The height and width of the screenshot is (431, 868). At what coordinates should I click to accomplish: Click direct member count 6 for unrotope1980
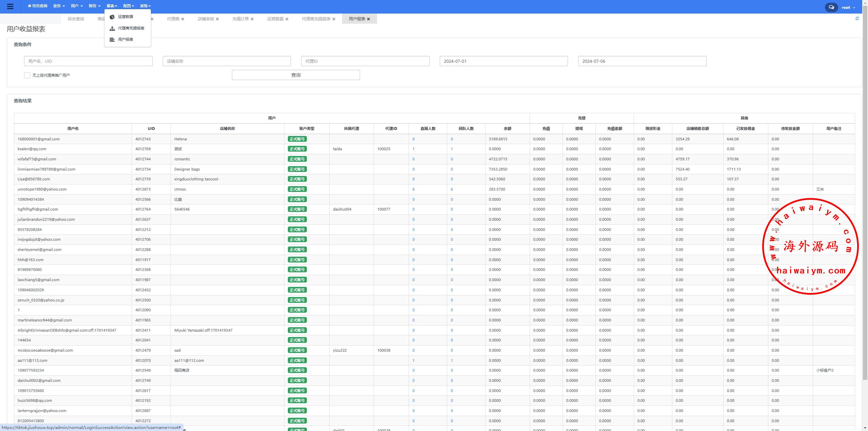(x=413, y=189)
